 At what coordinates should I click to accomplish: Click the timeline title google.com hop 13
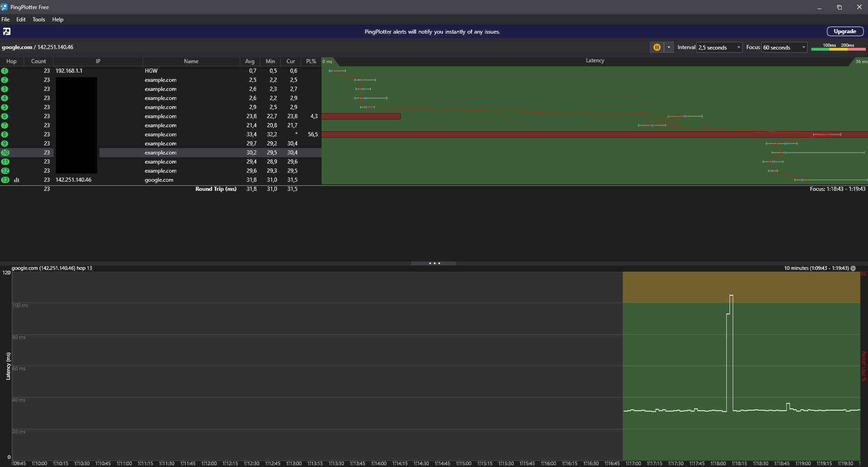tap(52, 268)
